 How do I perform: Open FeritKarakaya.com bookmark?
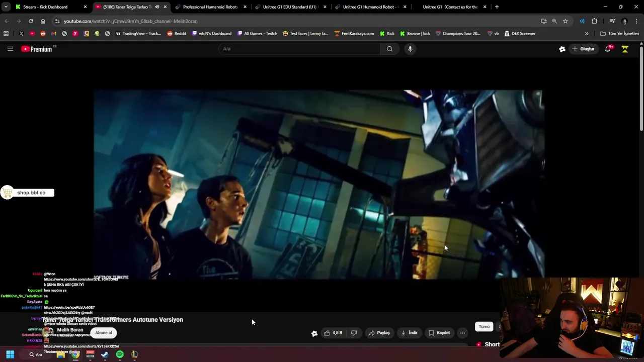click(x=354, y=34)
